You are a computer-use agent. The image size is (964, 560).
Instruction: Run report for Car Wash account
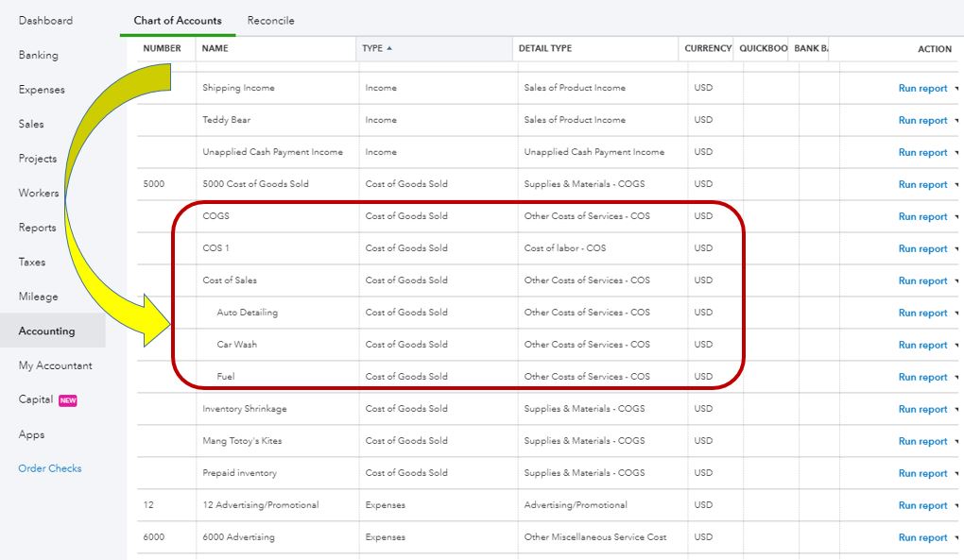(922, 345)
